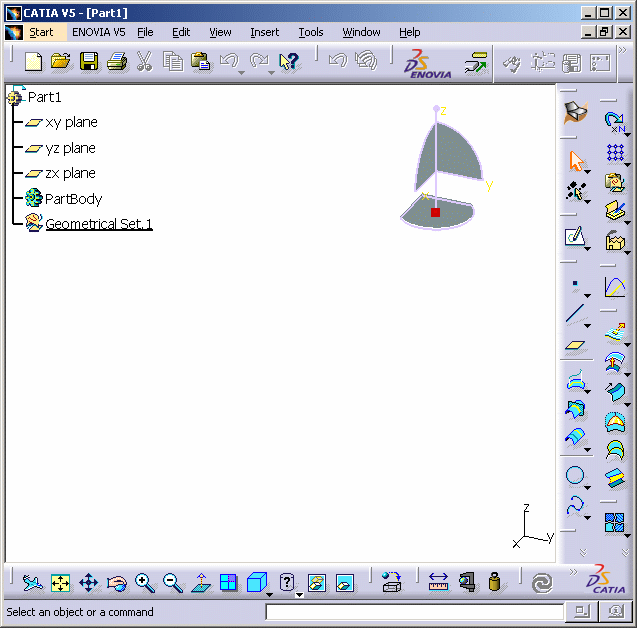This screenshot has width=637, height=628.
Task: Click the Copy icon
Action: [172, 62]
